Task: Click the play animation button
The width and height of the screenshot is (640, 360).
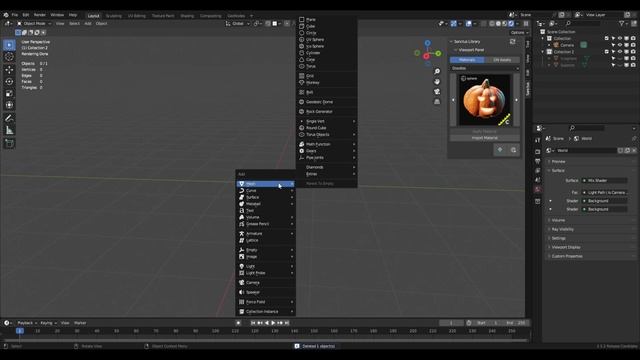Action: [x=273, y=323]
